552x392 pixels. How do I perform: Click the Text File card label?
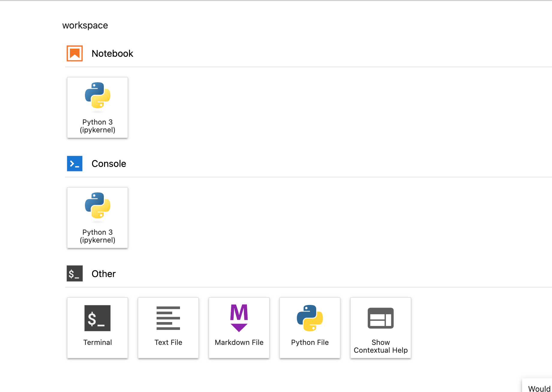(x=168, y=342)
